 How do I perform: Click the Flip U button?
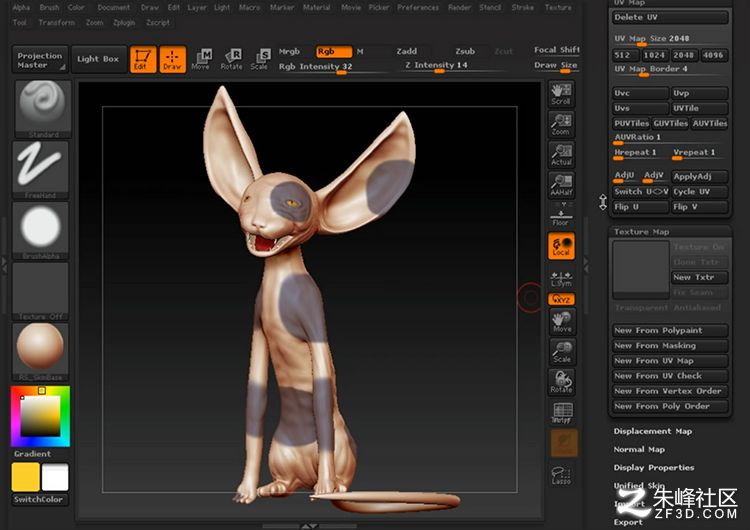pyautogui.click(x=640, y=207)
